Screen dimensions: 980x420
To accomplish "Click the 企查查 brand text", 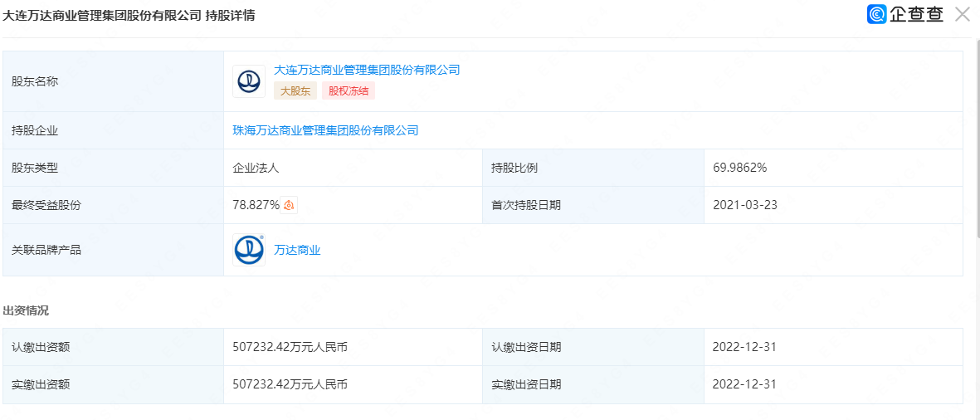I will point(917,14).
